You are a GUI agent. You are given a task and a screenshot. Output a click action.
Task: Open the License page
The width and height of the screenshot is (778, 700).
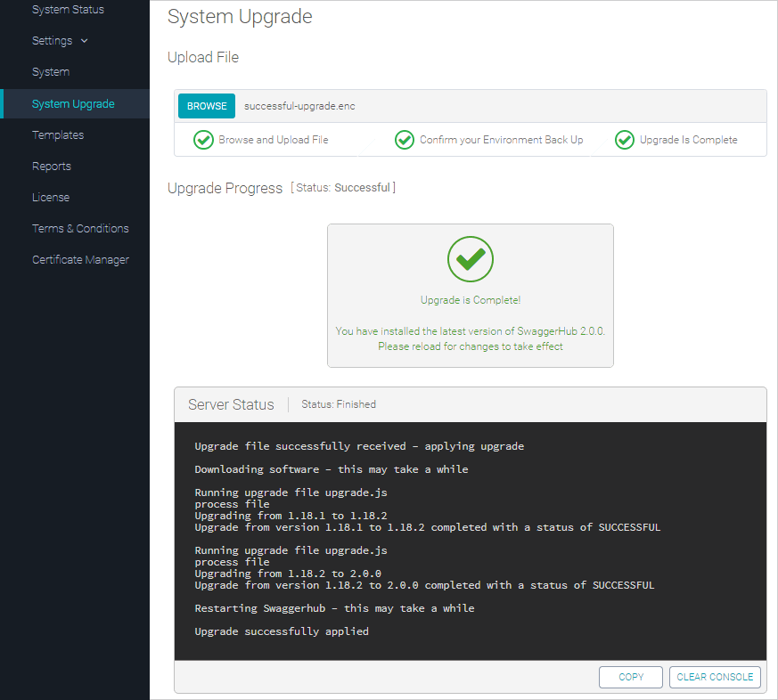click(51, 198)
